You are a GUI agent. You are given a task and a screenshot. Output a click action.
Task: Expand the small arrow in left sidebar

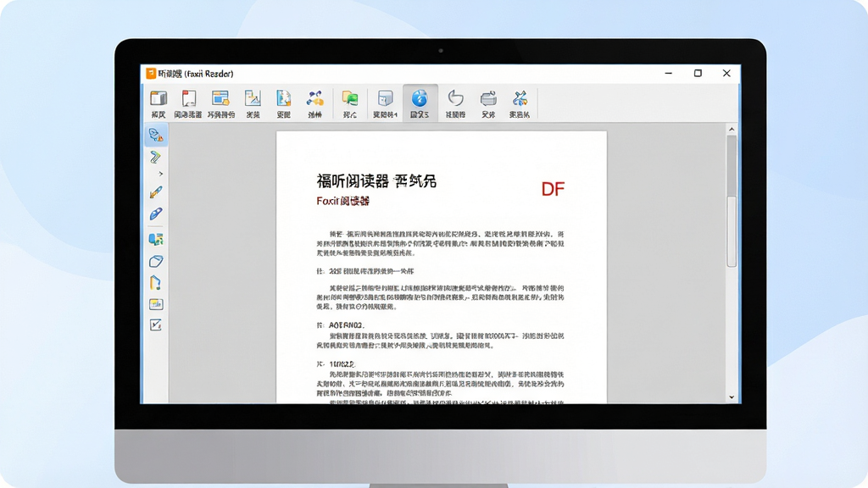160,174
